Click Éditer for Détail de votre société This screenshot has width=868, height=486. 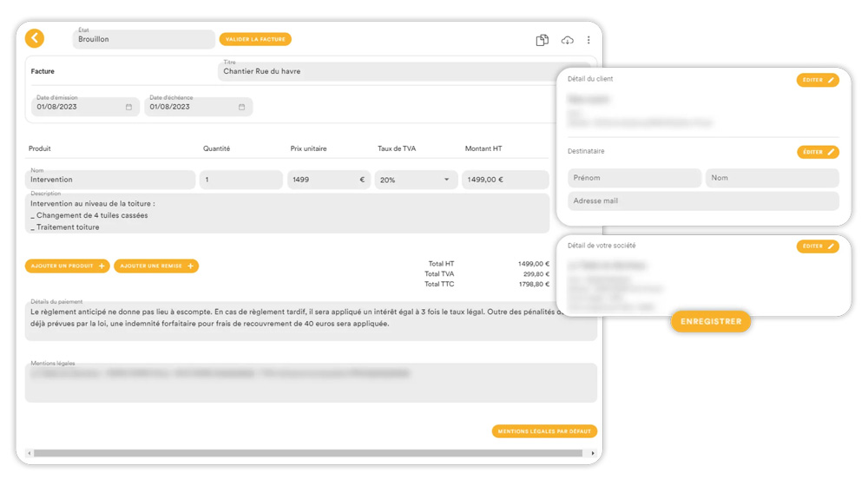(818, 246)
